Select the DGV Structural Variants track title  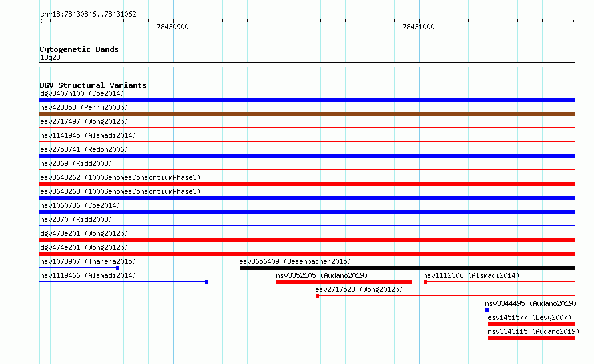pyautogui.click(x=93, y=85)
